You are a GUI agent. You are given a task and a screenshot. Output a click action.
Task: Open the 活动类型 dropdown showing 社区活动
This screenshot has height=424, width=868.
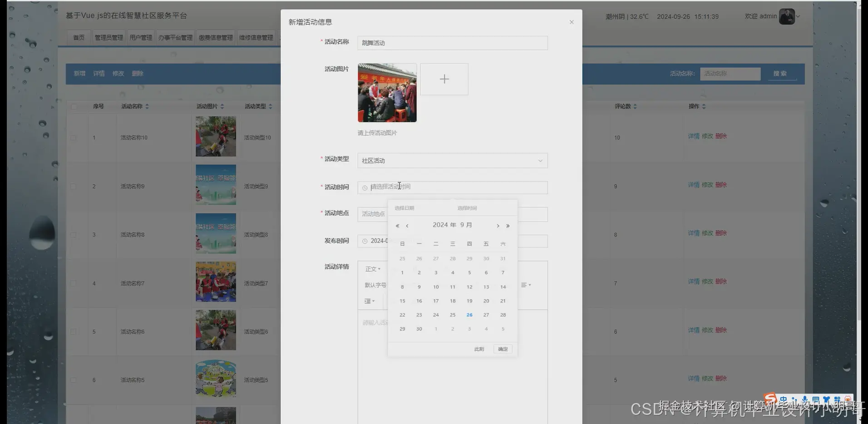452,160
